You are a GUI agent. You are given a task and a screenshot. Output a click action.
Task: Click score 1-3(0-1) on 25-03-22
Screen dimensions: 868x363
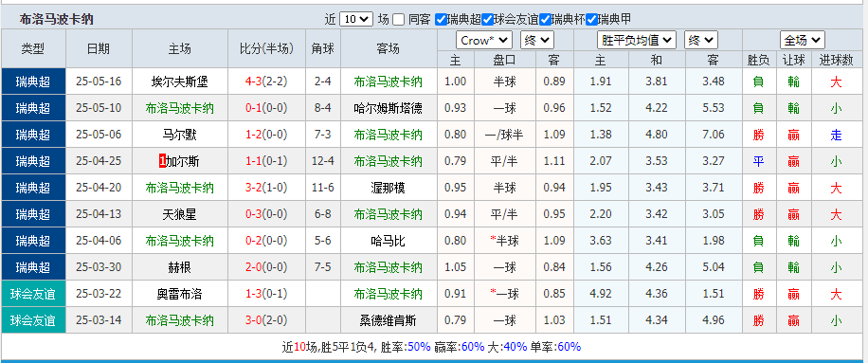(267, 294)
